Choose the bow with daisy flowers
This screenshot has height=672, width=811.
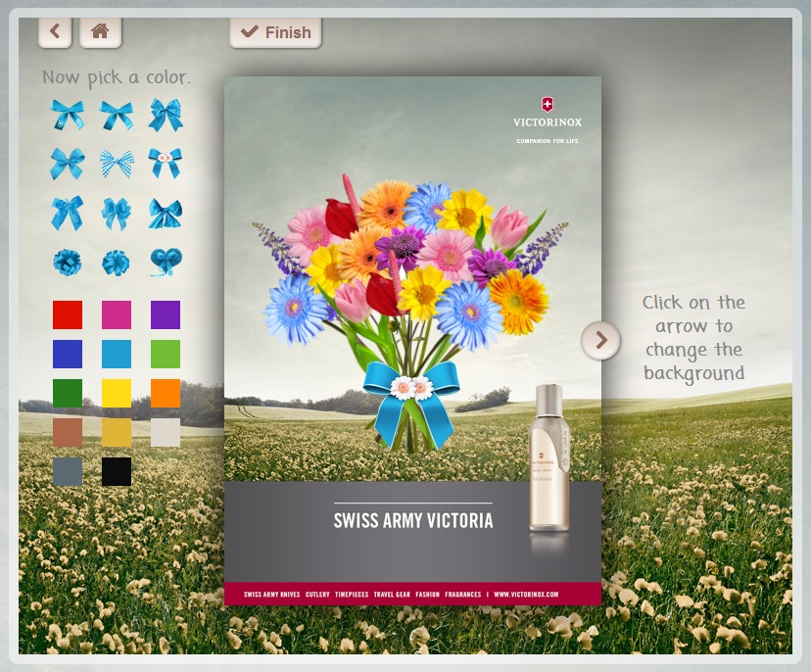coord(166,163)
